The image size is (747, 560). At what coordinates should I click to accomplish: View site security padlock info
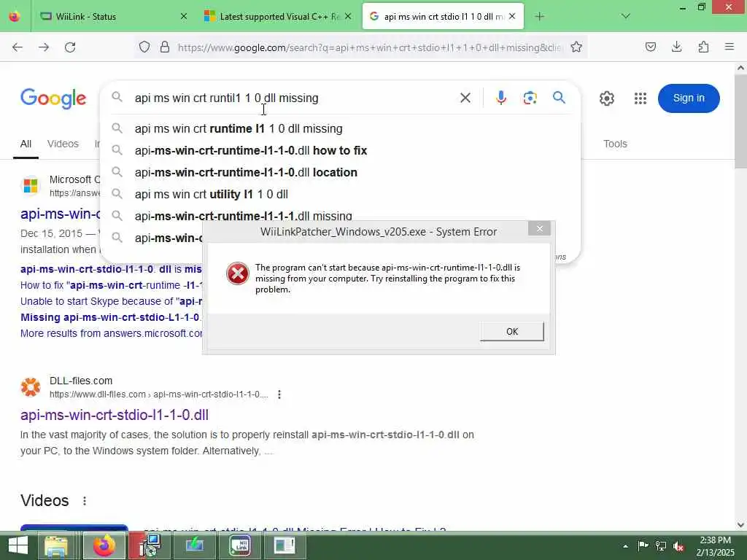pos(165,47)
